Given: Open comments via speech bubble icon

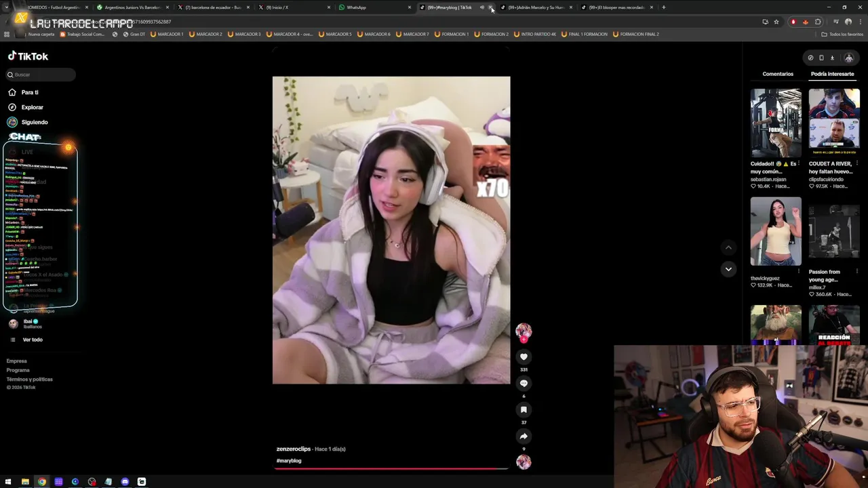Looking at the screenshot, I should tap(524, 383).
